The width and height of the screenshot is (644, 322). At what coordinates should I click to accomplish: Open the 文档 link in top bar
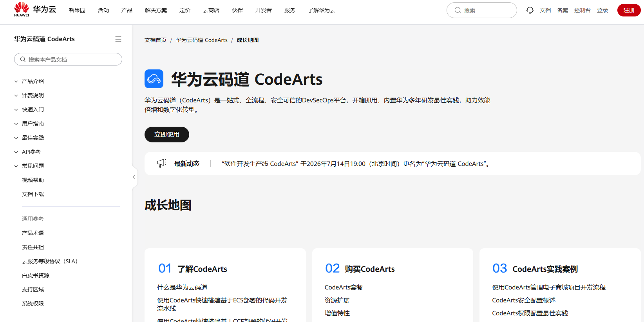tap(545, 10)
